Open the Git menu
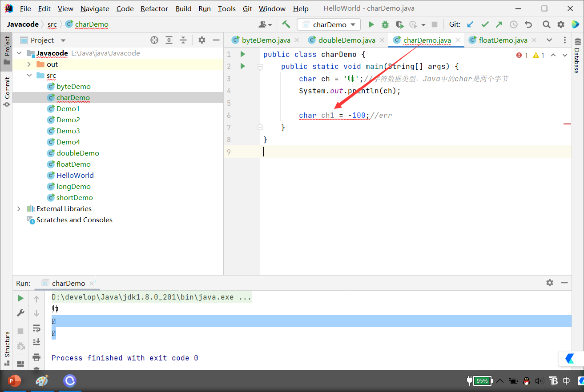This screenshot has width=584, height=392. coord(248,8)
